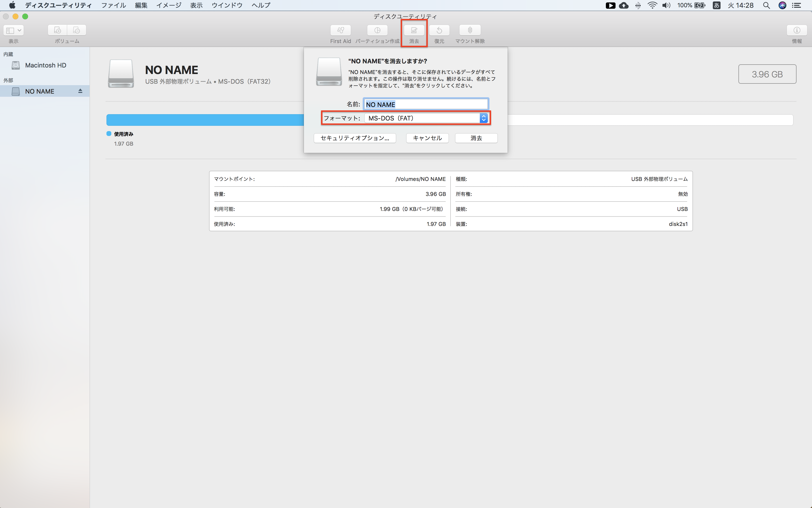The image size is (812, 508).
Task: Open security options (セキュリティオプション...)
Action: (x=355, y=138)
